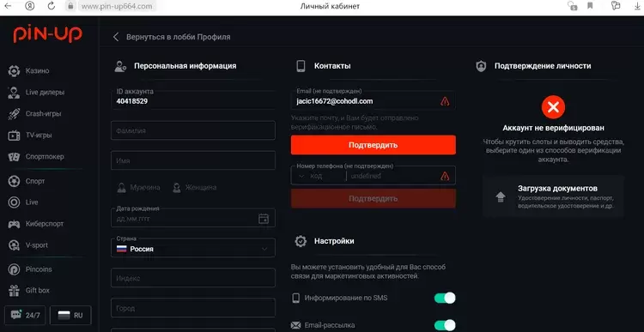This screenshot has height=332, width=644.
Task: Click the Yandex account icon
Action: 29,6
